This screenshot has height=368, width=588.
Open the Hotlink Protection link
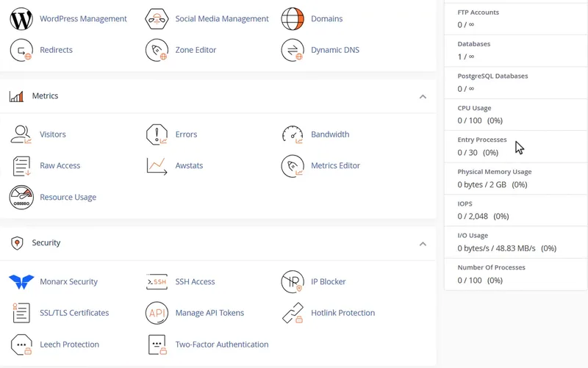click(343, 313)
